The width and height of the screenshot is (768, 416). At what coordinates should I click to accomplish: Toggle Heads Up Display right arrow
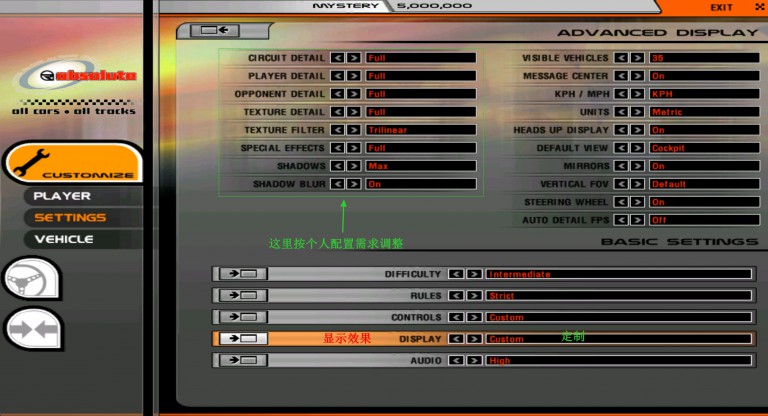click(x=637, y=130)
